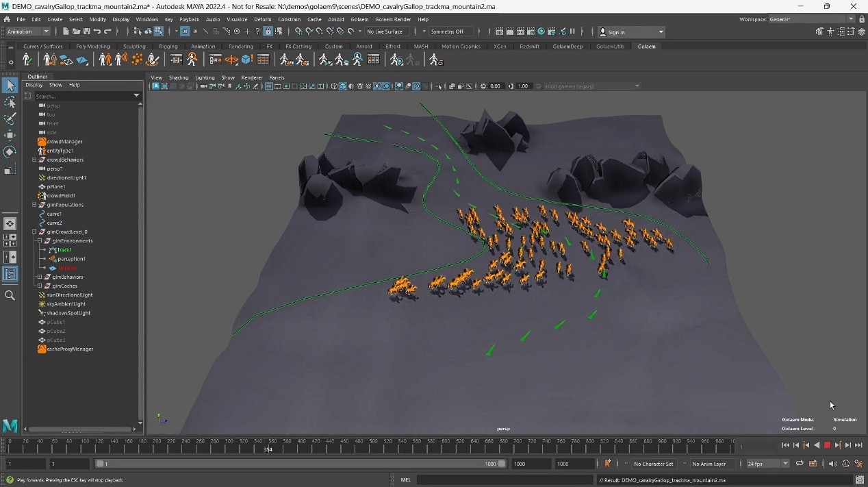Activate the Scale tool in toolbox
The height and width of the screenshot is (487, 868).
tap(10, 169)
